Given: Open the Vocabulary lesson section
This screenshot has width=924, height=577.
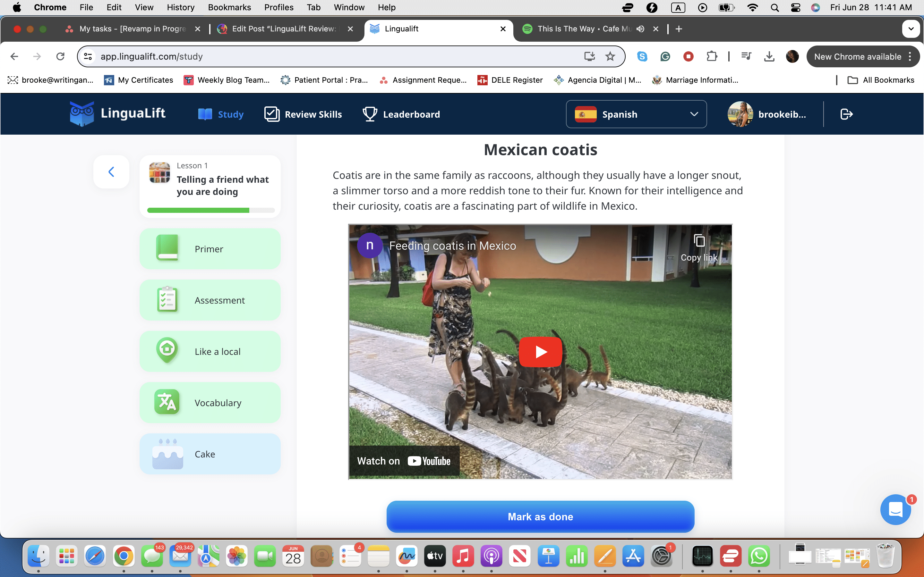Looking at the screenshot, I should tap(210, 403).
